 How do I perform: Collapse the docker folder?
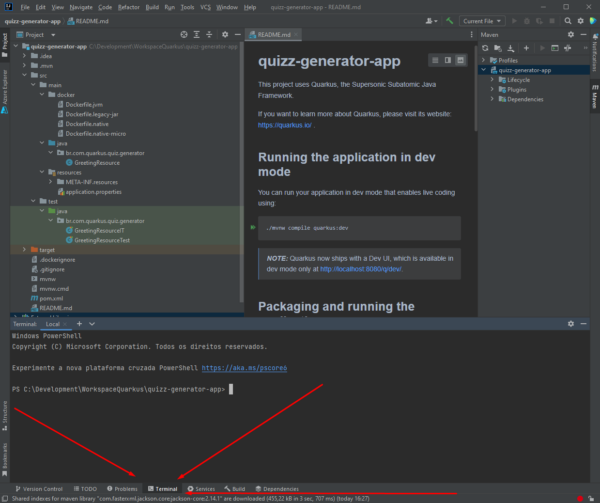42,94
